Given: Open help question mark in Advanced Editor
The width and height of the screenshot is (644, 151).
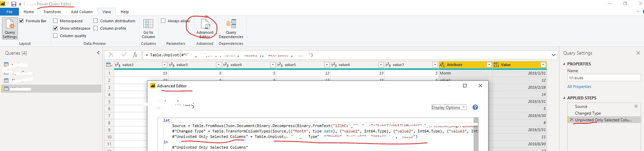Looking at the screenshot, I should click(x=475, y=107).
